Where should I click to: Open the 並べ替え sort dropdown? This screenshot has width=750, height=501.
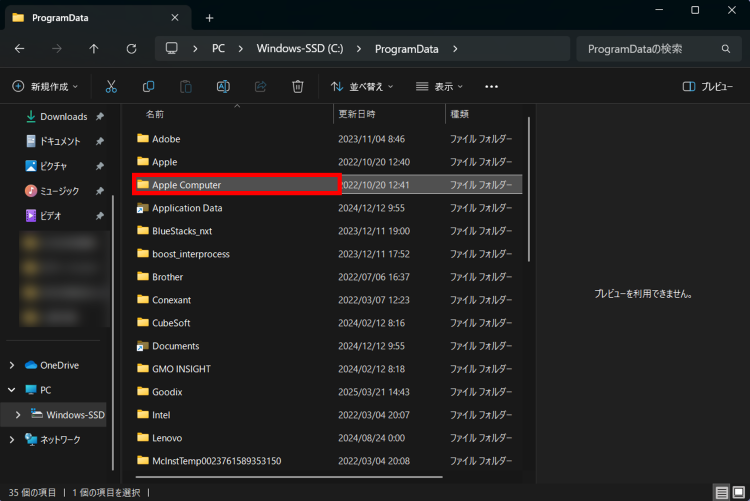(x=362, y=87)
